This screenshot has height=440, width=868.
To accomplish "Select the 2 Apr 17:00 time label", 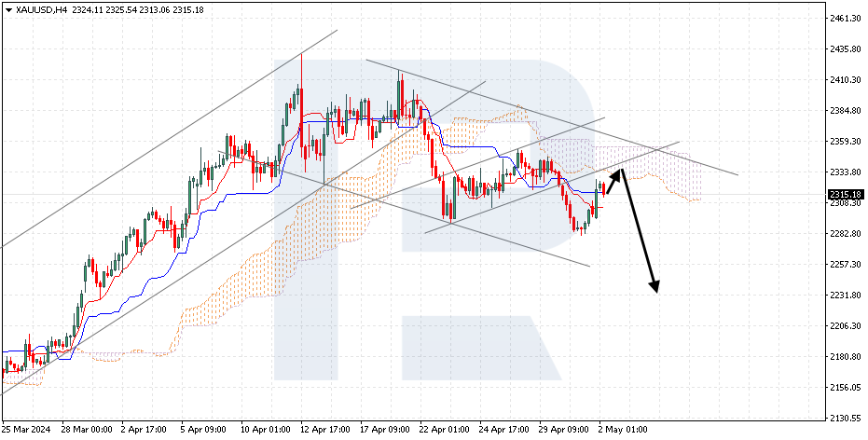I will [143, 430].
